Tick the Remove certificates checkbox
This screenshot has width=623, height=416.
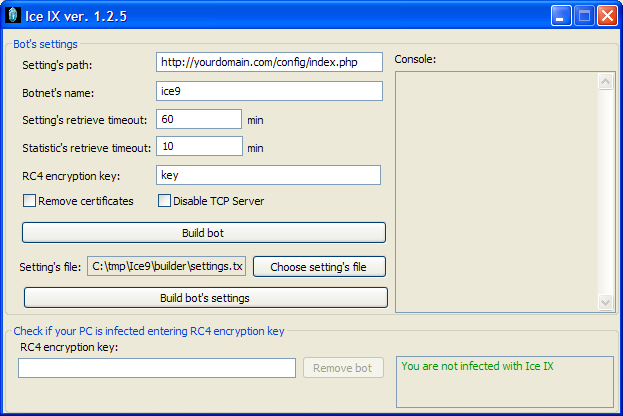click(29, 201)
